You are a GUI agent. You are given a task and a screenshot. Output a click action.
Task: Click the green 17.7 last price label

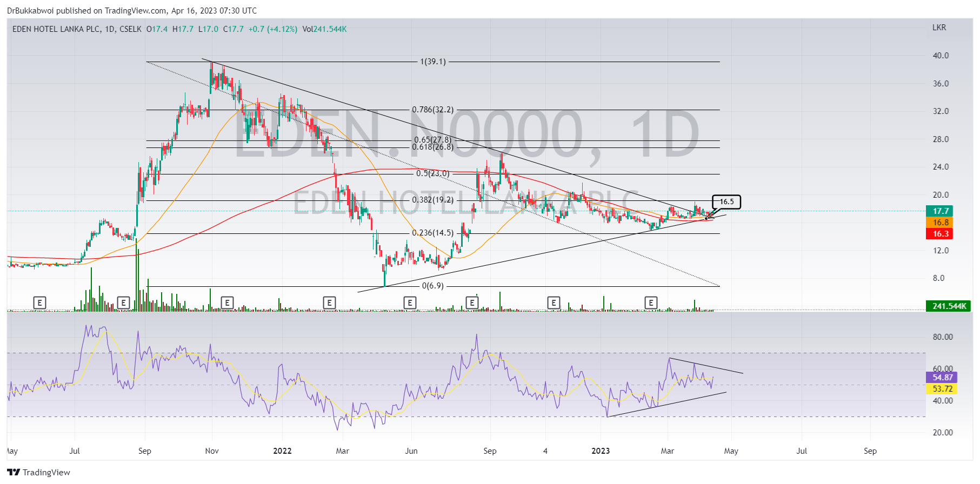click(x=940, y=211)
